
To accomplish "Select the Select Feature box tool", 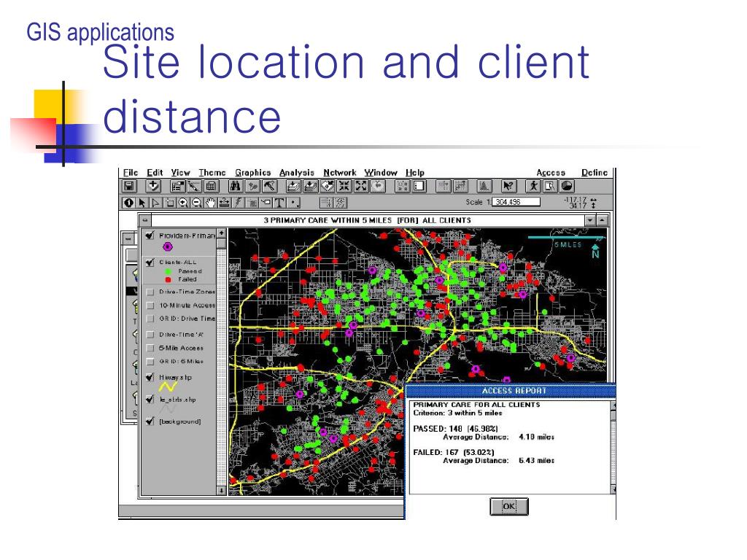I will pyautogui.click(x=169, y=203).
